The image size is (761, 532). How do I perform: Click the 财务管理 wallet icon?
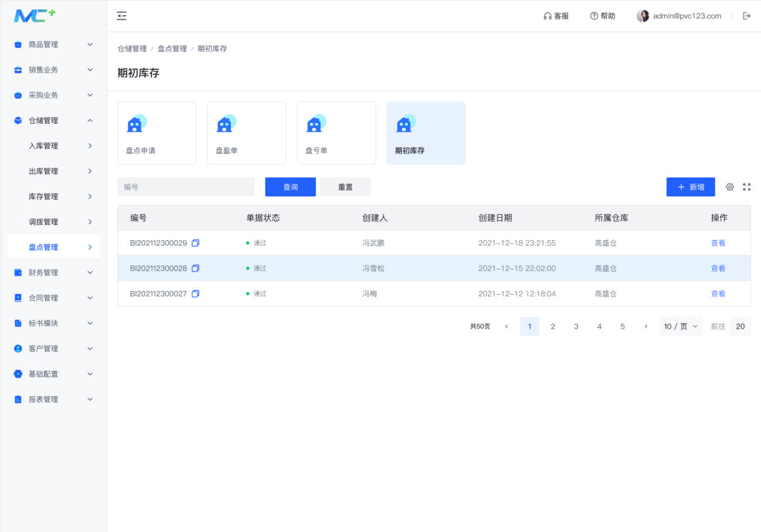coord(18,272)
